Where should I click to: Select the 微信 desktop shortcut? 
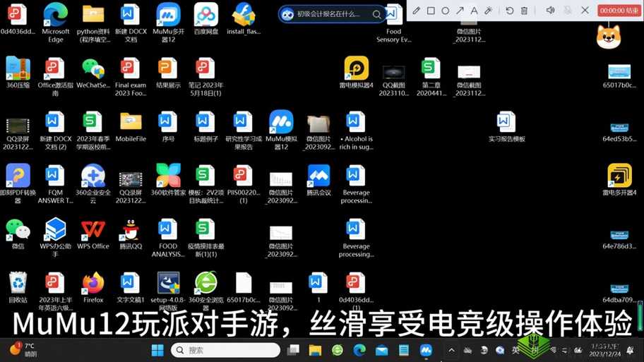click(18, 234)
